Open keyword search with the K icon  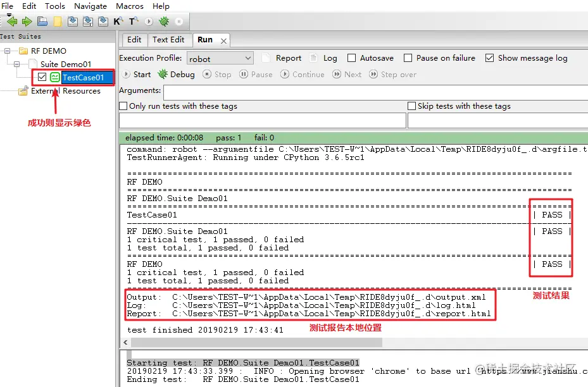pyautogui.click(x=118, y=21)
